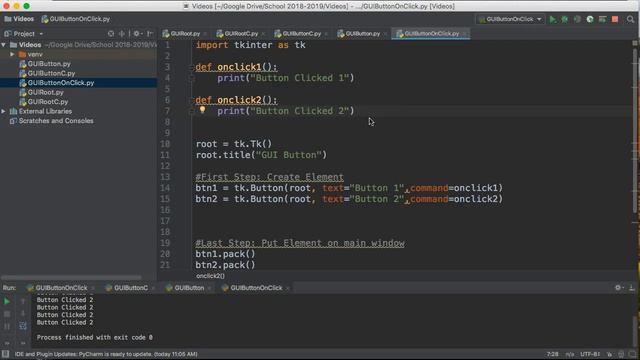Open the profiler icon in the top toolbar
640x360 pixels.
coord(590,19)
